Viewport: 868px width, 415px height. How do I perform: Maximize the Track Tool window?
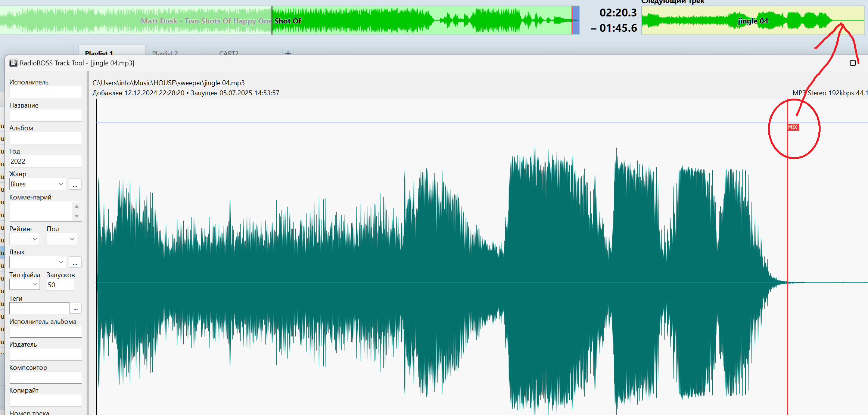[x=853, y=63]
